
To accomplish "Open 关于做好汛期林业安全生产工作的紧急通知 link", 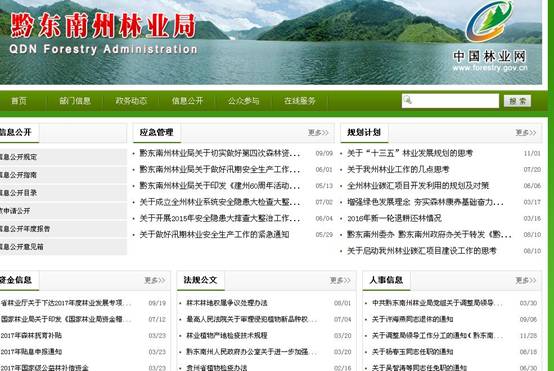I will click(214, 235).
